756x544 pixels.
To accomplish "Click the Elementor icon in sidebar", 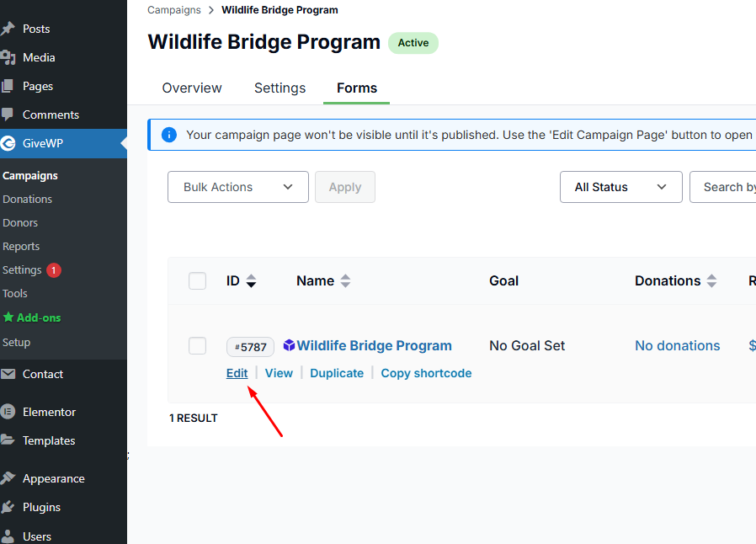I will click(x=8, y=412).
